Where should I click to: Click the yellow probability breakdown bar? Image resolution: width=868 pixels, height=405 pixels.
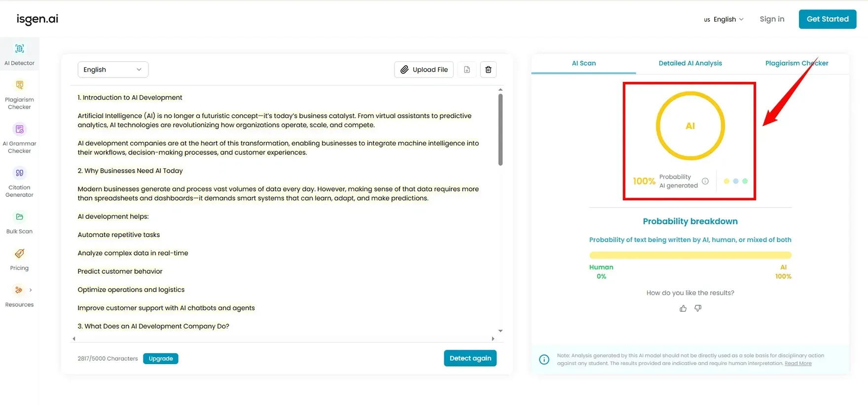coord(690,255)
